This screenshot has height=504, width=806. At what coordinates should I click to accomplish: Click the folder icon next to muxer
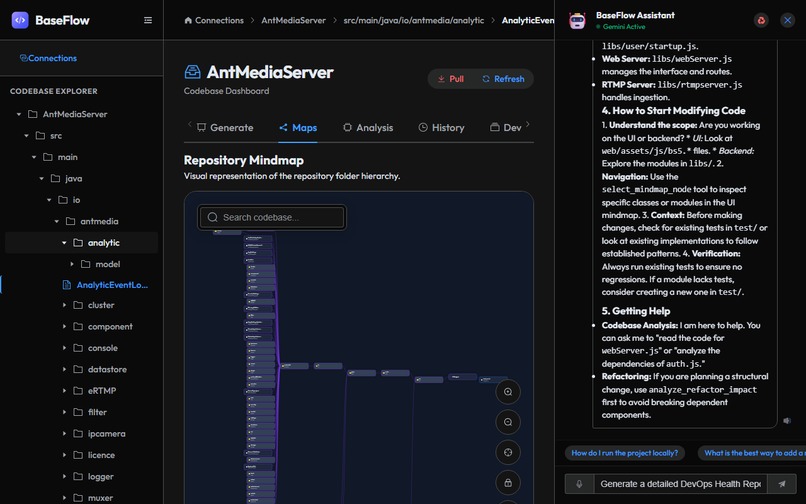(78, 498)
